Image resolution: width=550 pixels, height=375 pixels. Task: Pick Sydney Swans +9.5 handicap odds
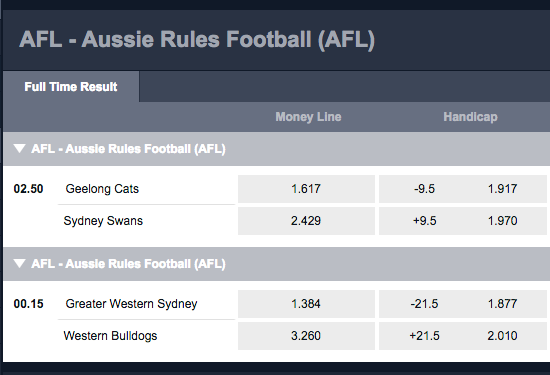464,221
